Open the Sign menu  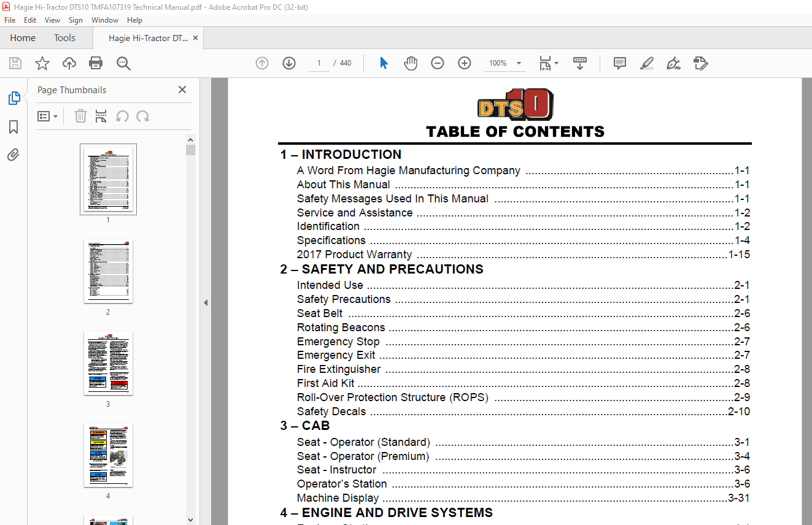click(75, 20)
